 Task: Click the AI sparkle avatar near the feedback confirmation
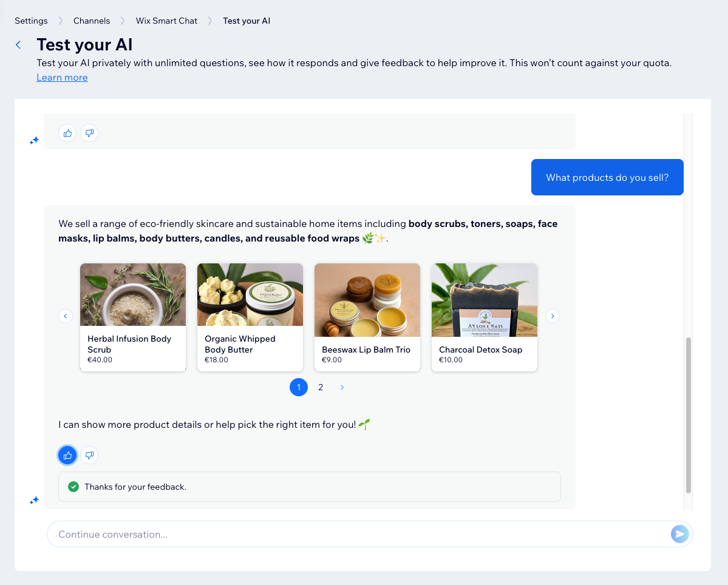click(34, 500)
